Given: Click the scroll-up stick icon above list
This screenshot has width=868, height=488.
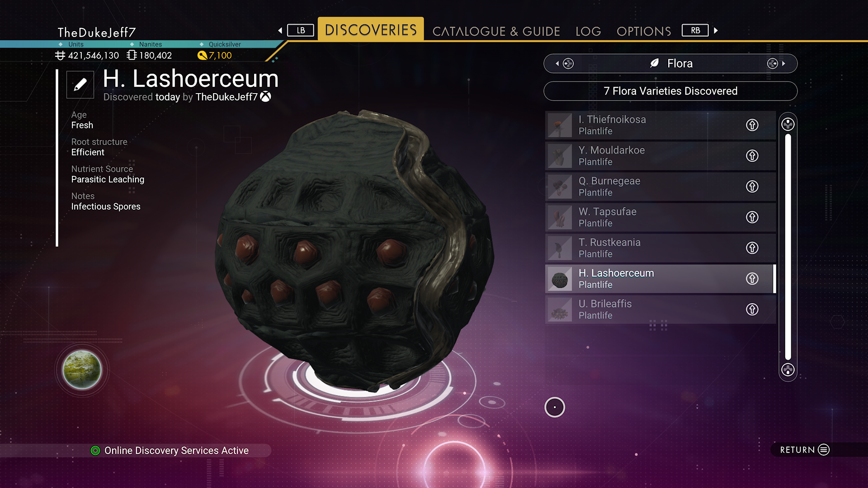Looking at the screenshot, I should (788, 124).
